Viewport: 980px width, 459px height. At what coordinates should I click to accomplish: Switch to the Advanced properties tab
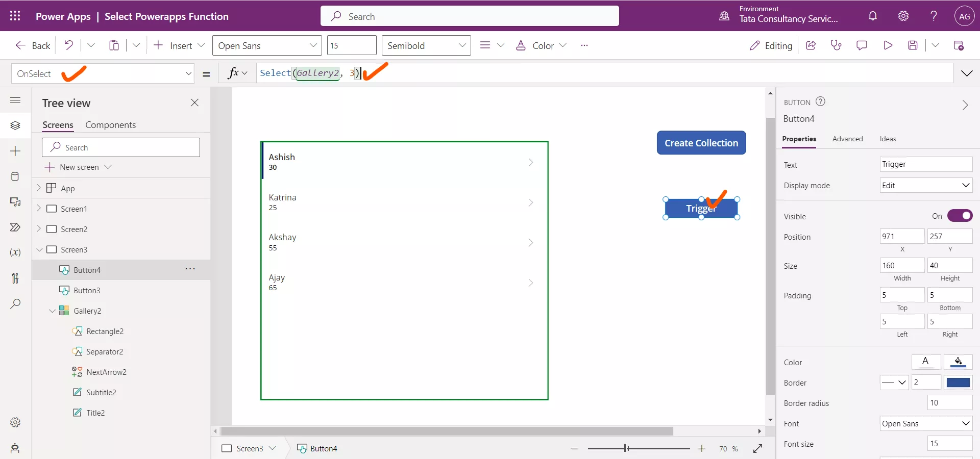tap(848, 139)
